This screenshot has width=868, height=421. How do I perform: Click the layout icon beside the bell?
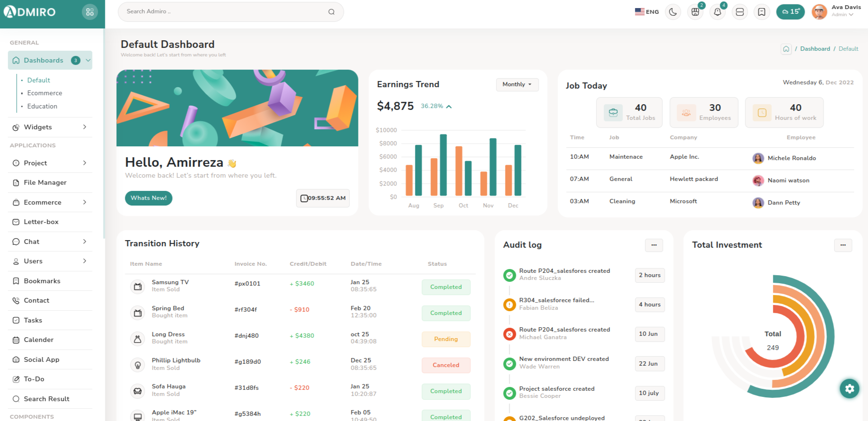point(740,12)
